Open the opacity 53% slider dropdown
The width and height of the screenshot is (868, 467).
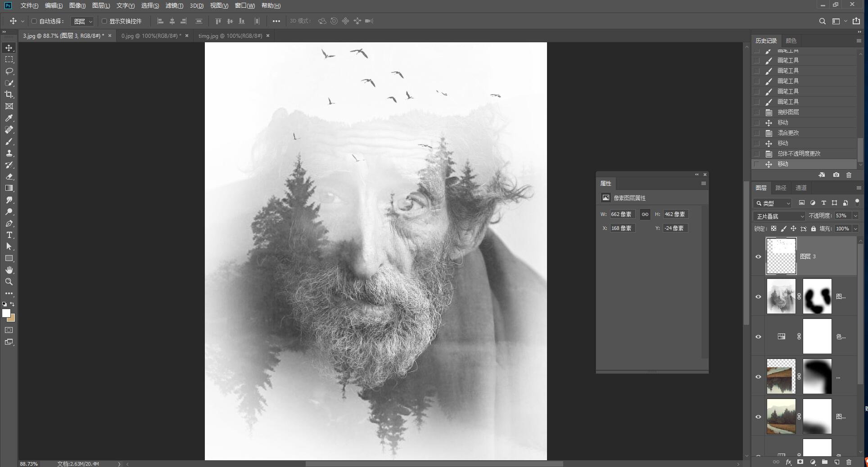click(855, 216)
